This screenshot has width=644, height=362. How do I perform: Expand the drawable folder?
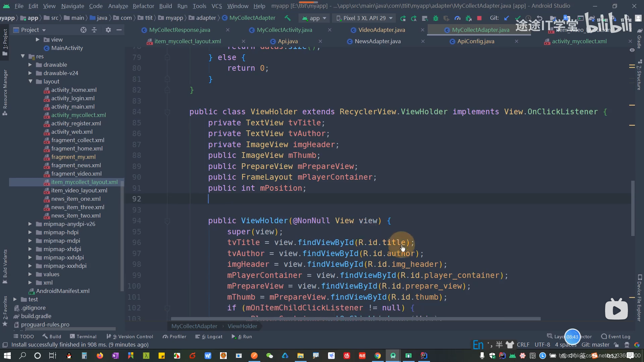click(x=31, y=65)
